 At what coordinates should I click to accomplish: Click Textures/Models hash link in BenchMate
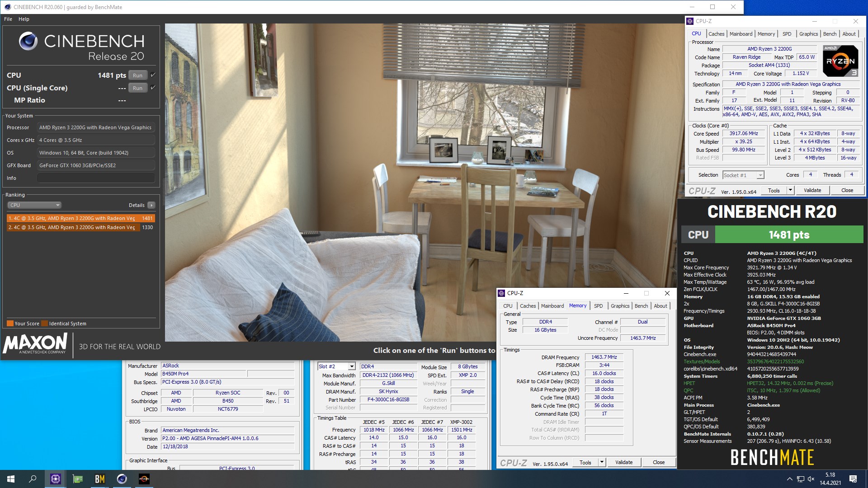pyautogui.click(x=775, y=361)
